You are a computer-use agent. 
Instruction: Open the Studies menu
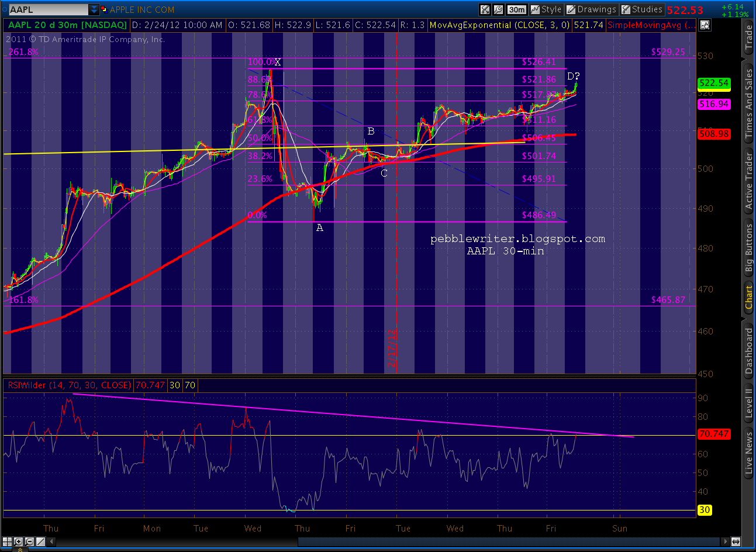641,10
